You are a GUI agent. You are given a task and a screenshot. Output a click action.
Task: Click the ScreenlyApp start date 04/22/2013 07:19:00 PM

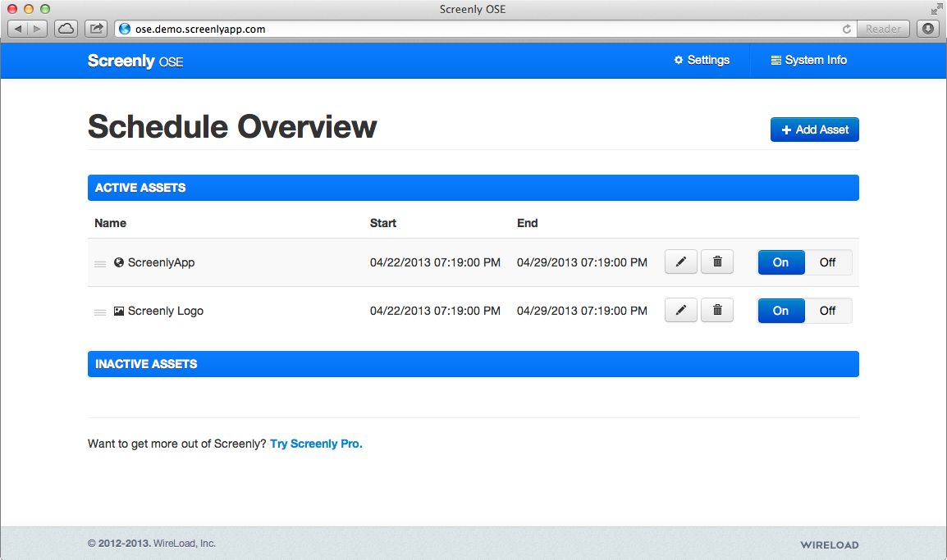click(435, 262)
